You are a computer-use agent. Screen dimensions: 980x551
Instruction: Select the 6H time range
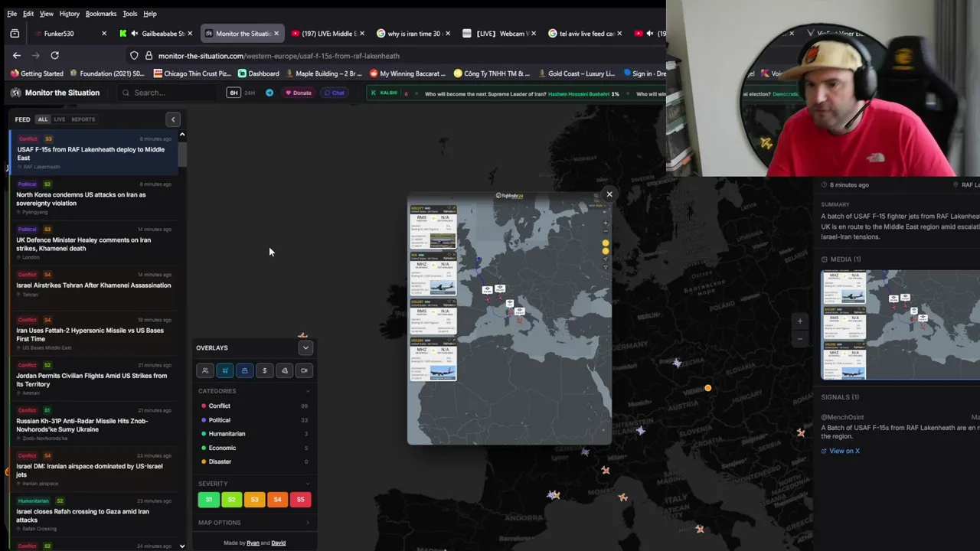(234, 93)
